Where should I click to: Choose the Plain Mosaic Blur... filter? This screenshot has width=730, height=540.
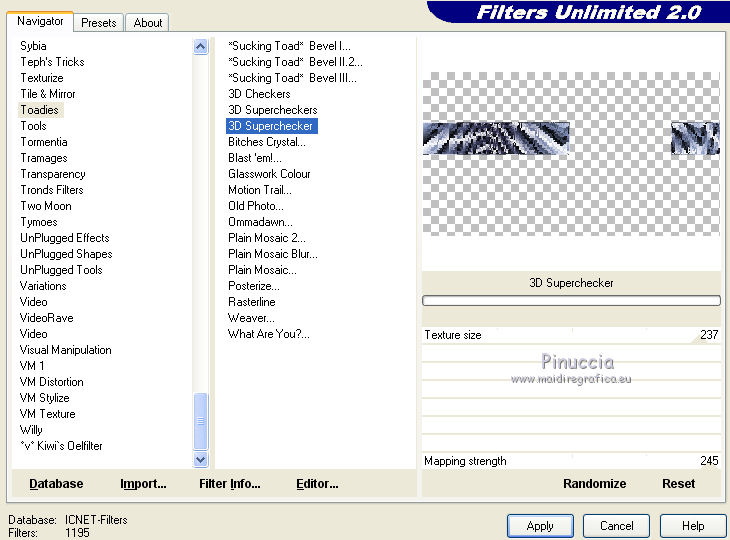(x=273, y=254)
